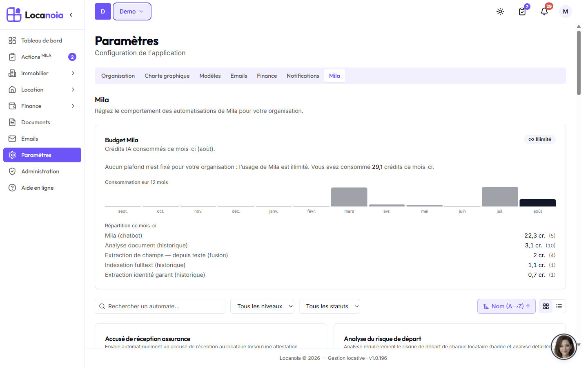Image resolution: width=588 pixels, height=368 pixels.
Task: Open Analyse du risque de départ card
Action: (x=450, y=336)
